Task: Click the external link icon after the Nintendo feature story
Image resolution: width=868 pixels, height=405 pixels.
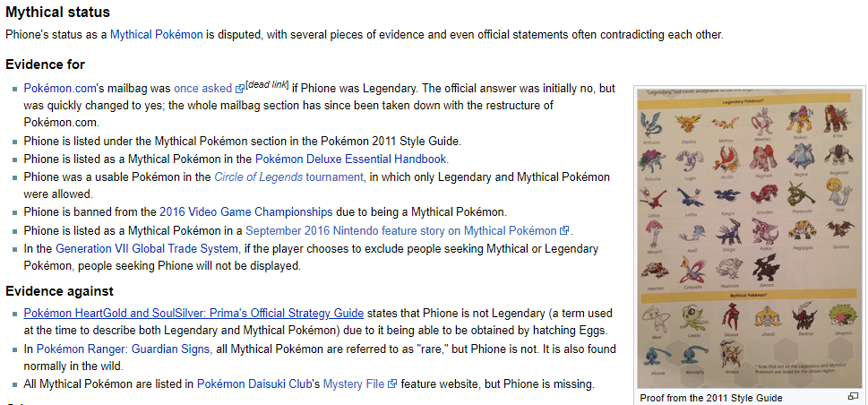Action: click(564, 230)
